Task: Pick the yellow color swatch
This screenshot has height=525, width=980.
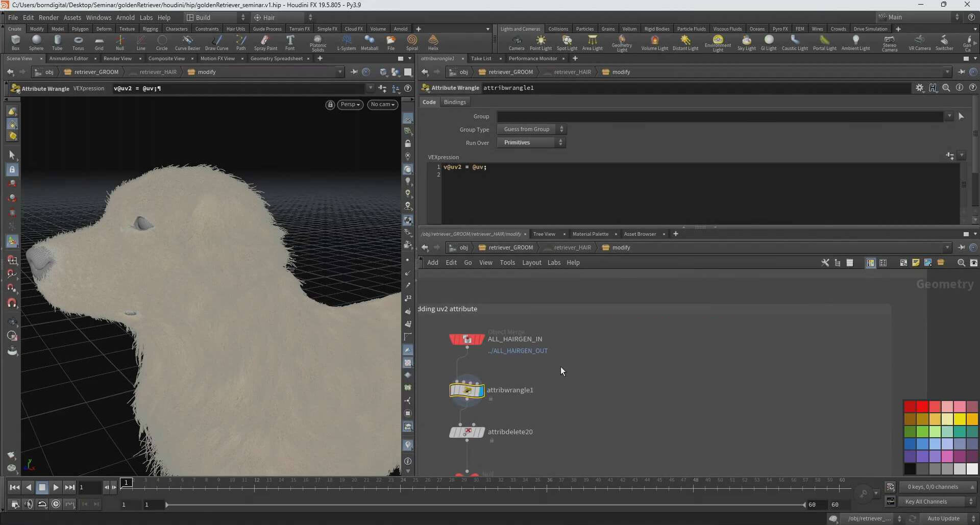Action: [960, 419]
